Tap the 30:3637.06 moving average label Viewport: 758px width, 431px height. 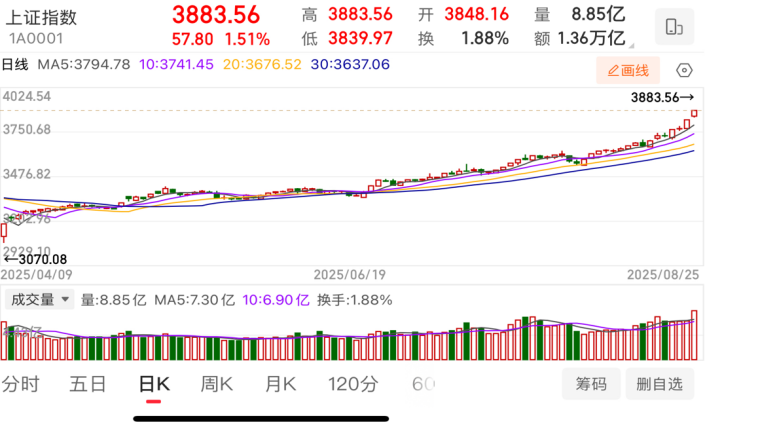350,64
